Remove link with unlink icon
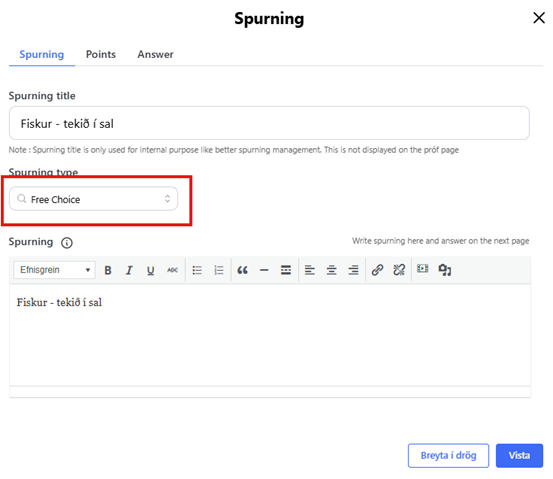The width and height of the screenshot is (553, 479). [x=399, y=270]
